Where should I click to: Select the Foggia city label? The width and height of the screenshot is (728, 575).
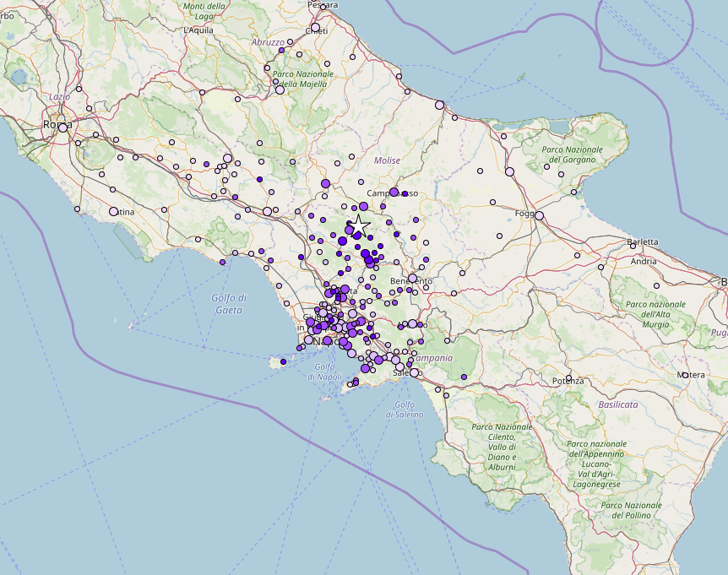tap(525, 214)
